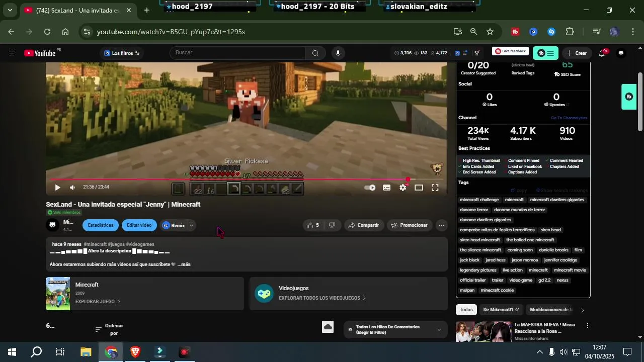Click the cloud icon near comments

328,327
